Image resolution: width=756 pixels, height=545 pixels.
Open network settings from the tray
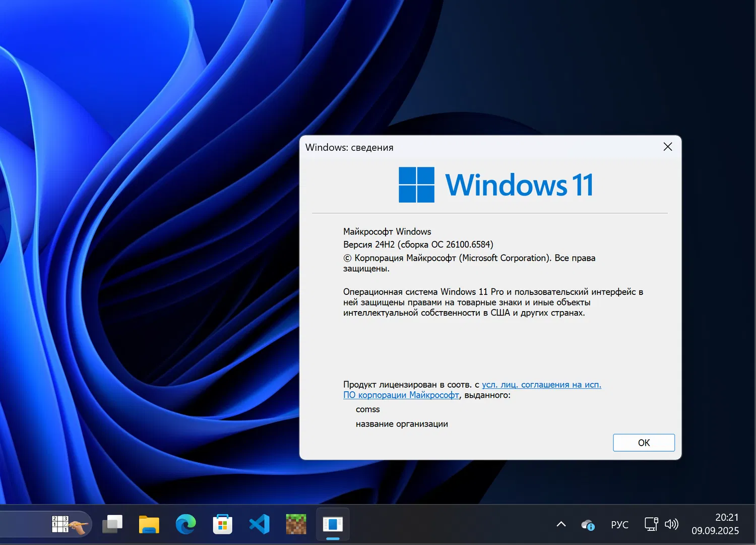(x=651, y=524)
